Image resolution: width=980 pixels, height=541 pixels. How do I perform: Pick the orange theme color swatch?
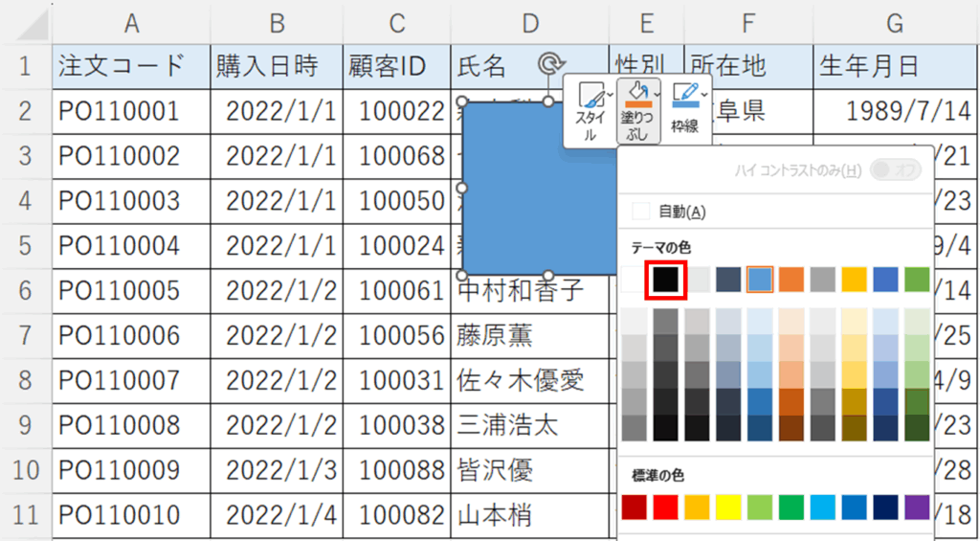(x=791, y=279)
